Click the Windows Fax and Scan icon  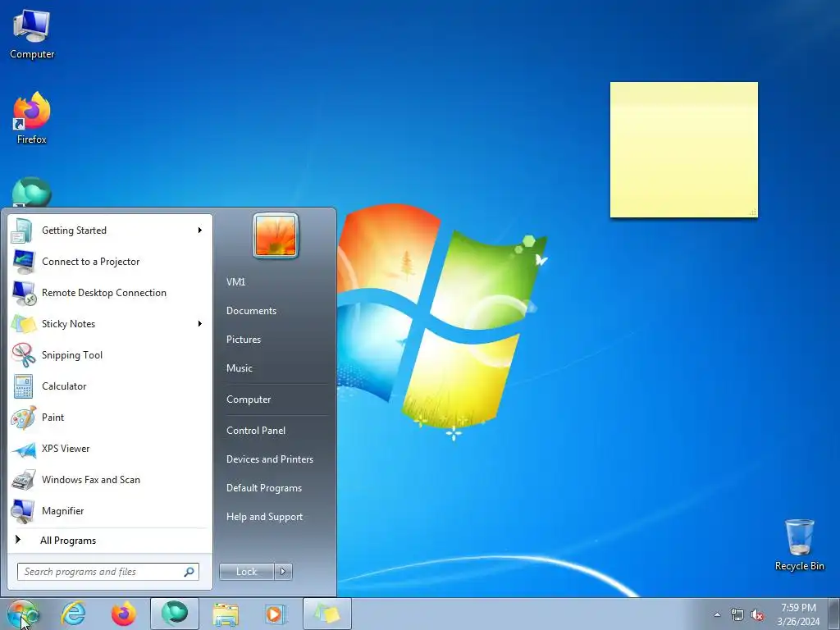coord(23,479)
